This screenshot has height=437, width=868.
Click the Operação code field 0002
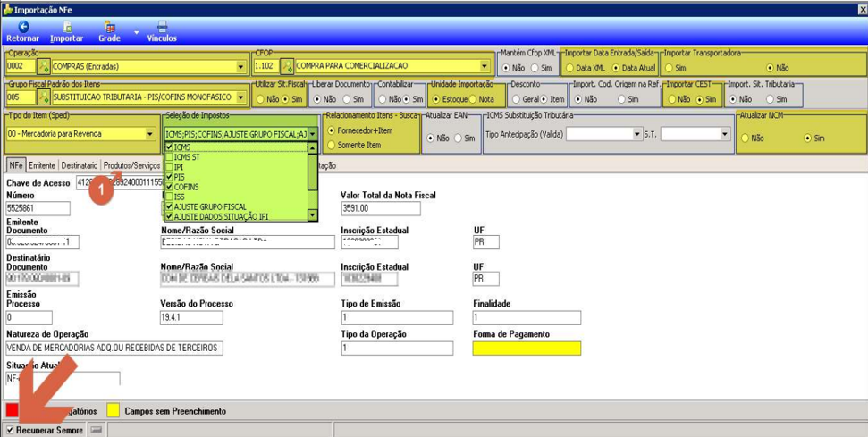(x=21, y=67)
